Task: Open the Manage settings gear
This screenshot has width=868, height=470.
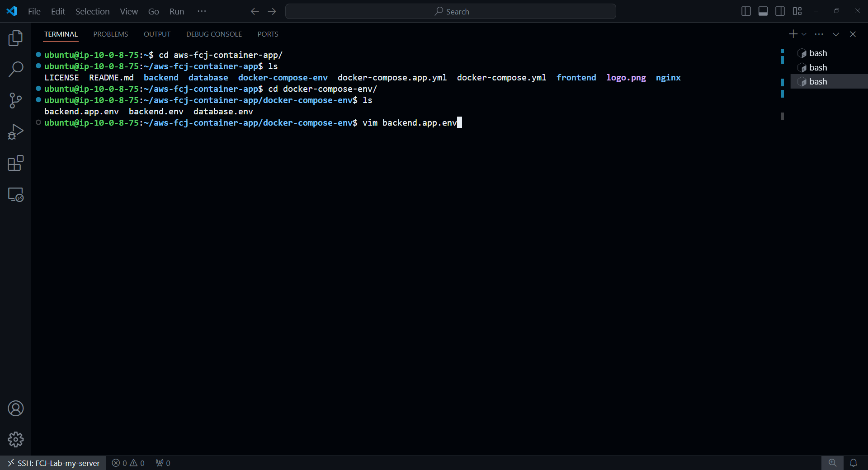Action: [15, 439]
